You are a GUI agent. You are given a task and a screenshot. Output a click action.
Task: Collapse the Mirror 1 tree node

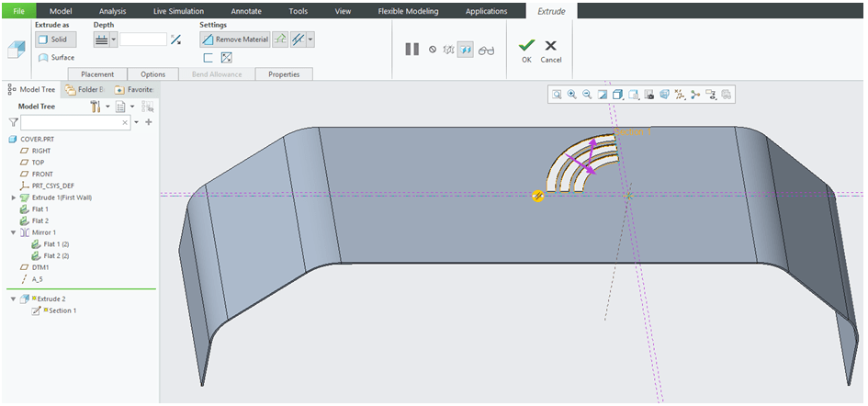click(x=13, y=232)
